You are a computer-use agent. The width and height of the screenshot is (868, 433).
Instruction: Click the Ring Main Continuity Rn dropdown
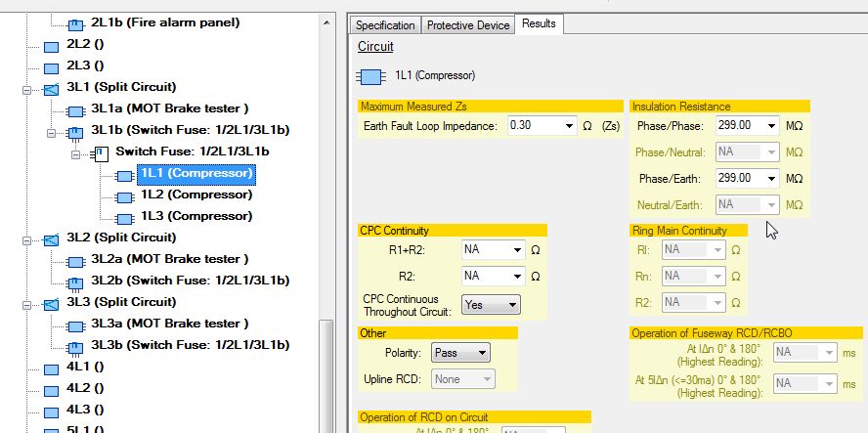tap(694, 277)
